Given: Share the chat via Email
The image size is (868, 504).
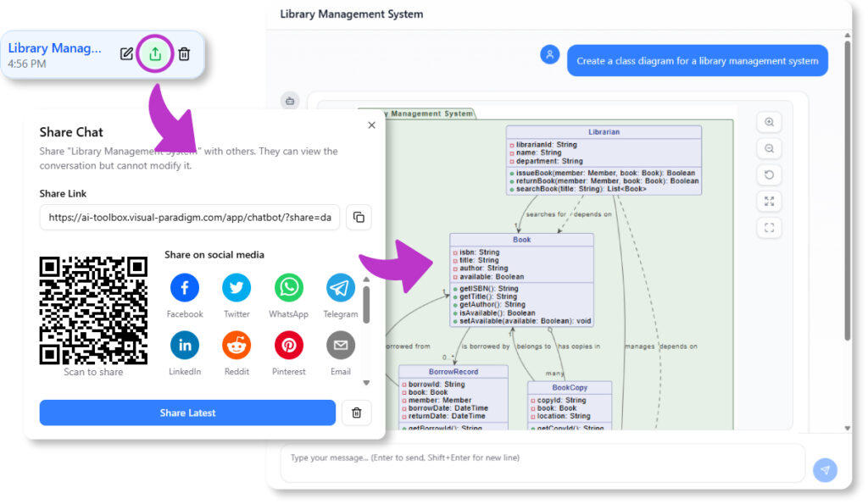Looking at the screenshot, I should point(340,346).
